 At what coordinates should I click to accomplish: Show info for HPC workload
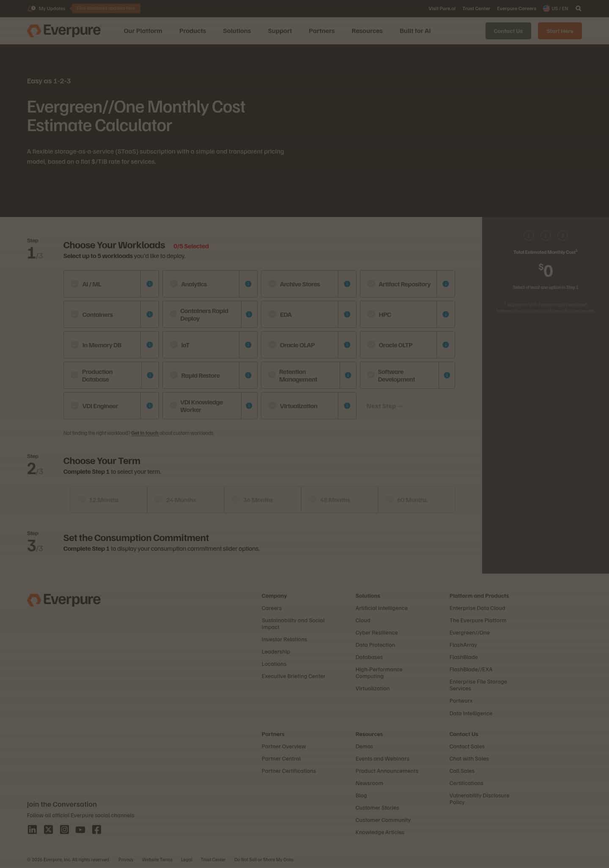(x=446, y=314)
